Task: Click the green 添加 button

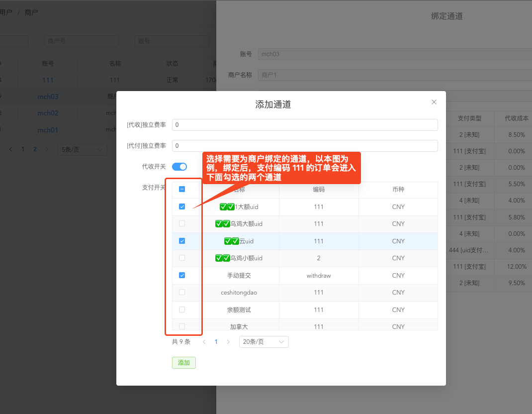Action: (183, 363)
